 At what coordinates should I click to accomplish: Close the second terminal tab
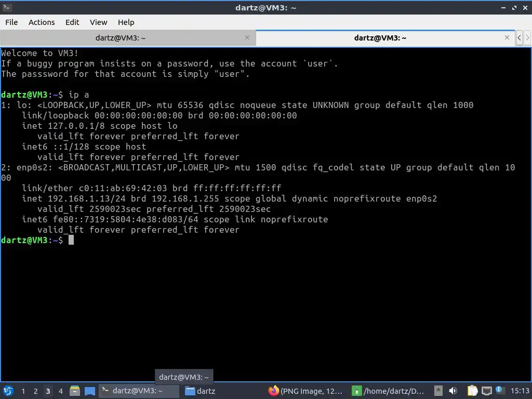pyautogui.click(x=507, y=37)
